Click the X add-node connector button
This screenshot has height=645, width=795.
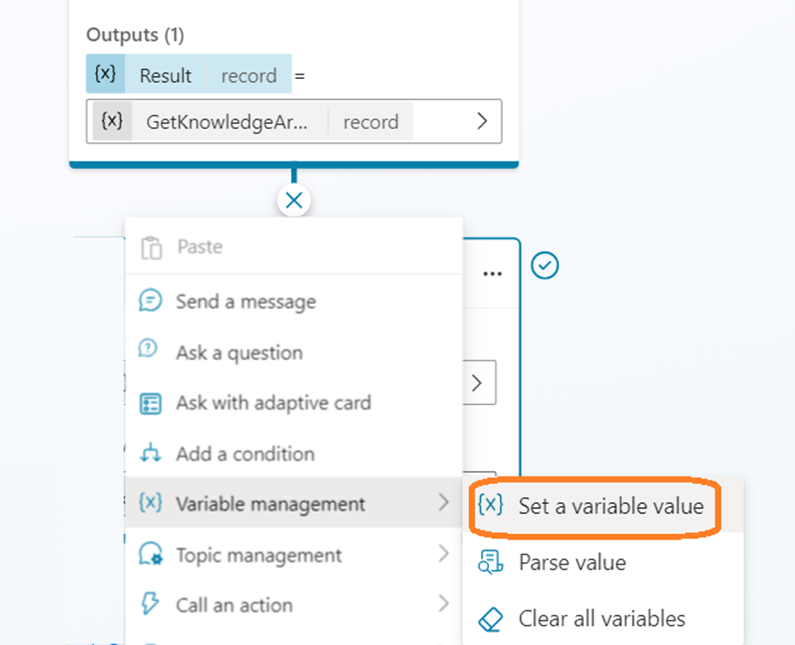tap(293, 201)
